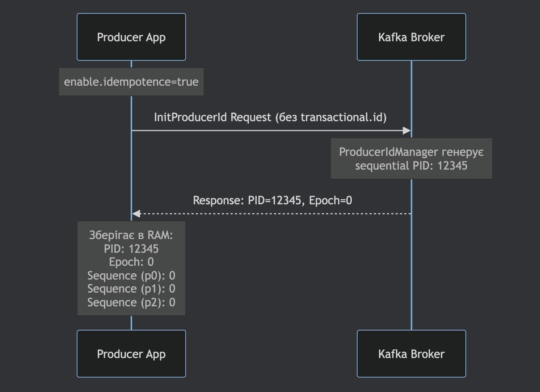Click the enable.idempotence=true note

[x=131, y=82]
